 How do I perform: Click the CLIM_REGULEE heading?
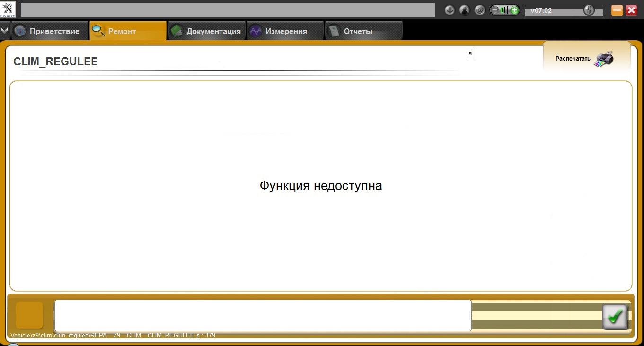[x=55, y=61]
